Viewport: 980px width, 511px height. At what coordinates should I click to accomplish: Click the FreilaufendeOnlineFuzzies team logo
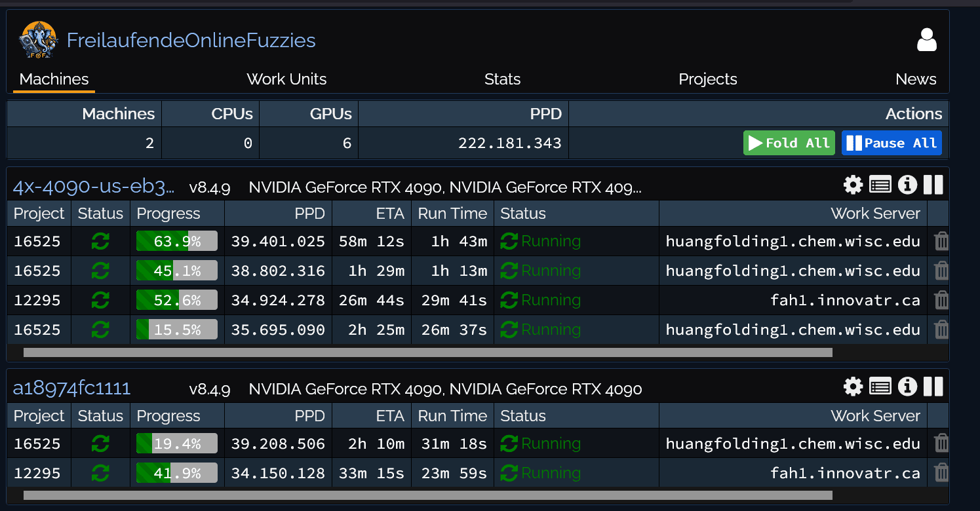coord(39,40)
